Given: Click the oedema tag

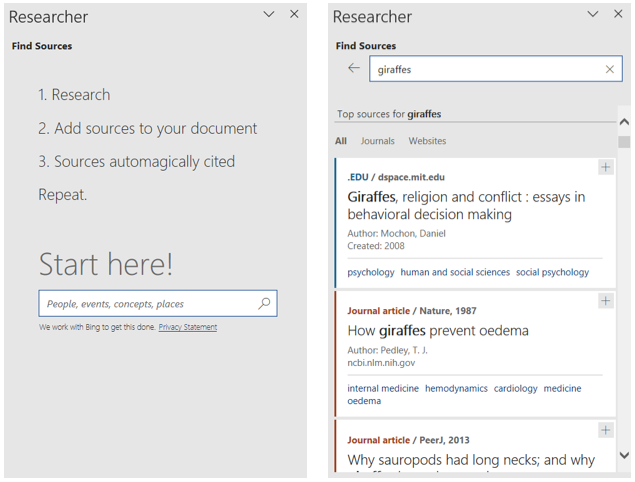Looking at the screenshot, I should pos(364,401).
